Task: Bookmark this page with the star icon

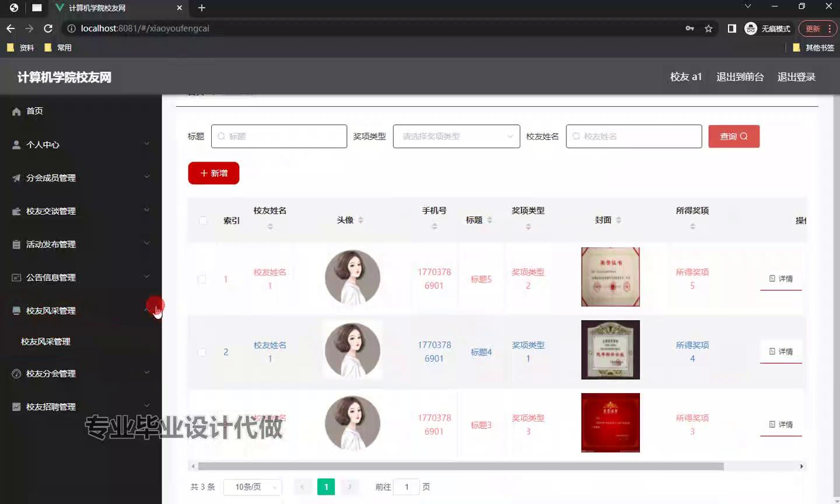Action: coord(708,29)
